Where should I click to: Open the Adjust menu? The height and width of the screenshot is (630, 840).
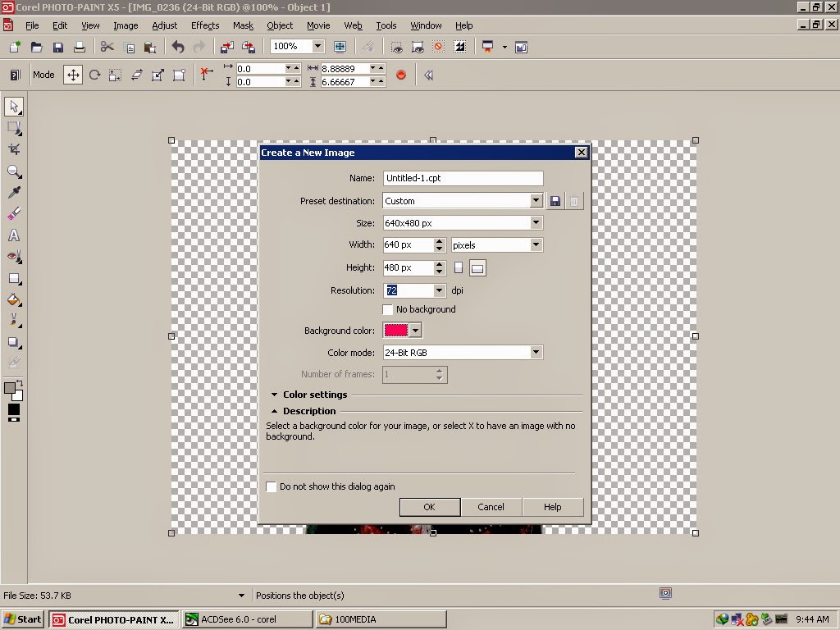(x=164, y=25)
